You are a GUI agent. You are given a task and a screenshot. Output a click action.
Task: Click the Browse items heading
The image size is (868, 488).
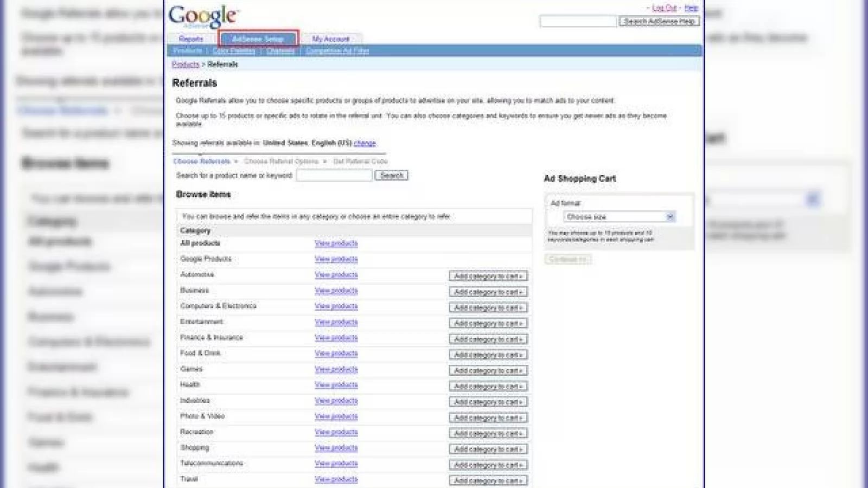click(x=203, y=194)
